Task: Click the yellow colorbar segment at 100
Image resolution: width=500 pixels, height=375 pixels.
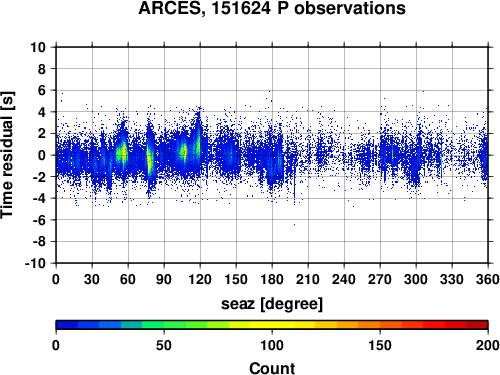Action: point(272,325)
